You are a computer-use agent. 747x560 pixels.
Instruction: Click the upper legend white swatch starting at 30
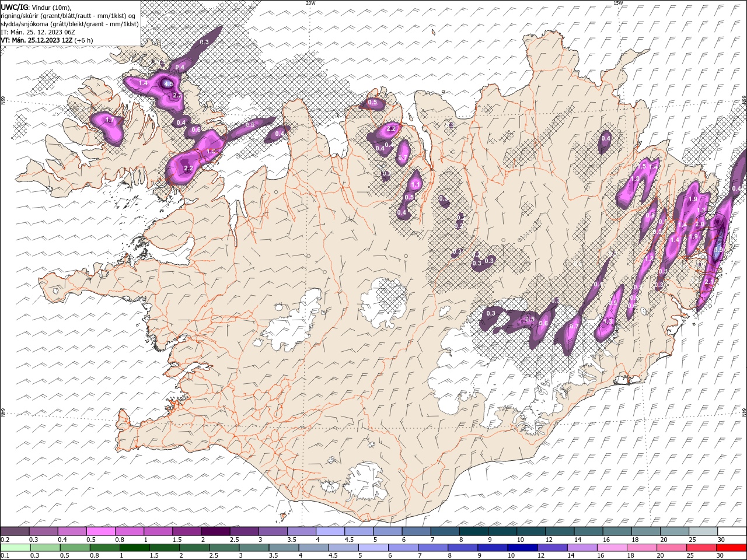coord(732,531)
